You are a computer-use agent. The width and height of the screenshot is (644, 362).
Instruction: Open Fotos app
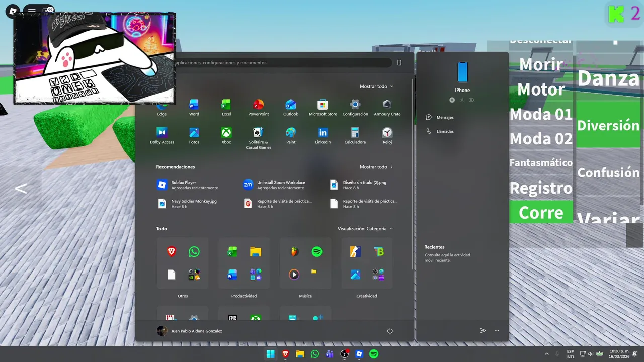[x=194, y=136]
